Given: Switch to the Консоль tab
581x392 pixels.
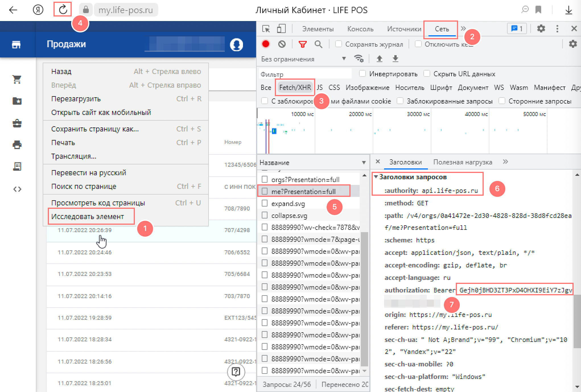Looking at the screenshot, I should [x=360, y=29].
